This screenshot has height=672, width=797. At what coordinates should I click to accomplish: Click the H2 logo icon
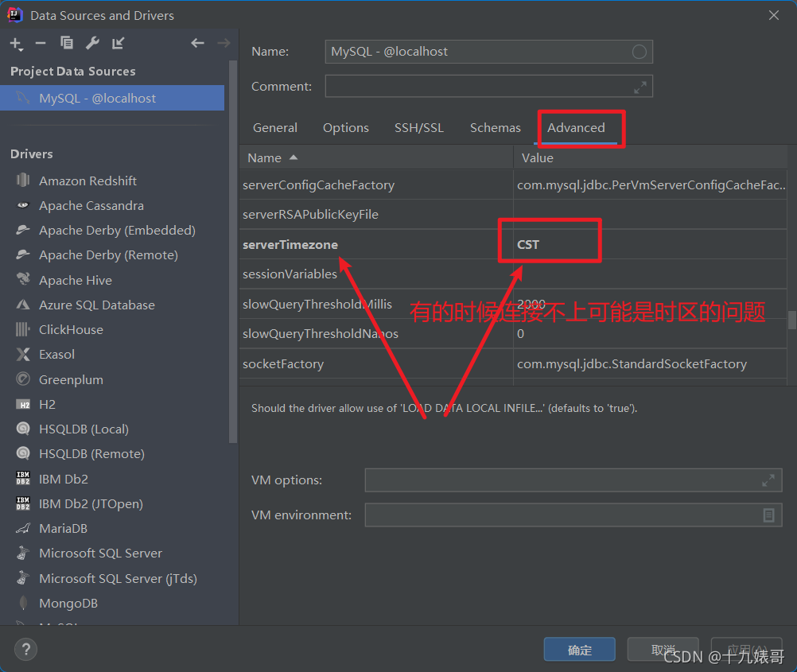[23, 405]
